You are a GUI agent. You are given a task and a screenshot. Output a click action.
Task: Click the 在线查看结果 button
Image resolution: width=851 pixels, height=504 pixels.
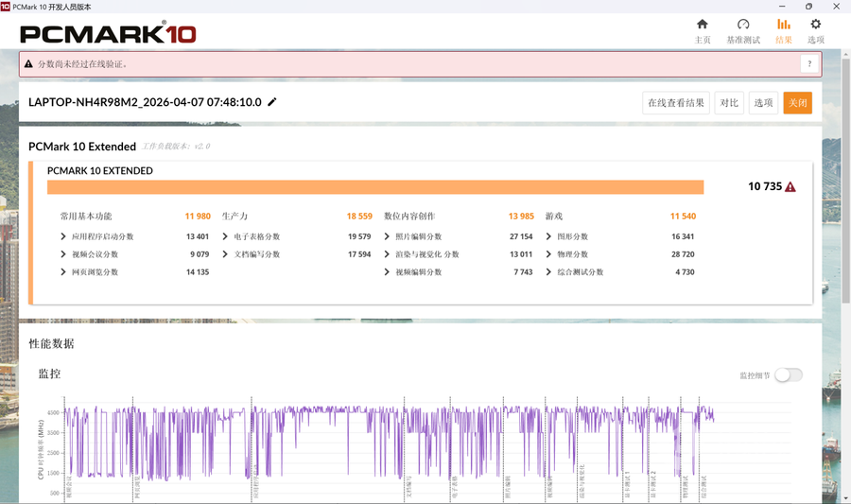pyautogui.click(x=675, y=103)
